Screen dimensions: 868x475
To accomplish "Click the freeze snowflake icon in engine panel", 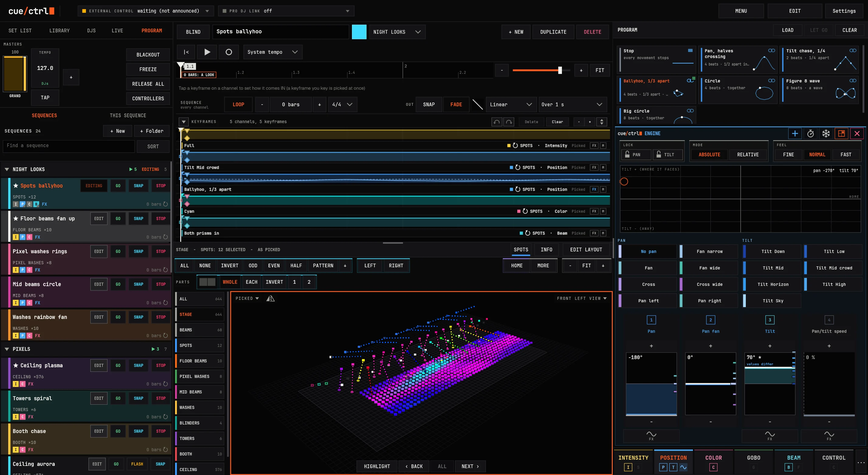I will point(826,133).
